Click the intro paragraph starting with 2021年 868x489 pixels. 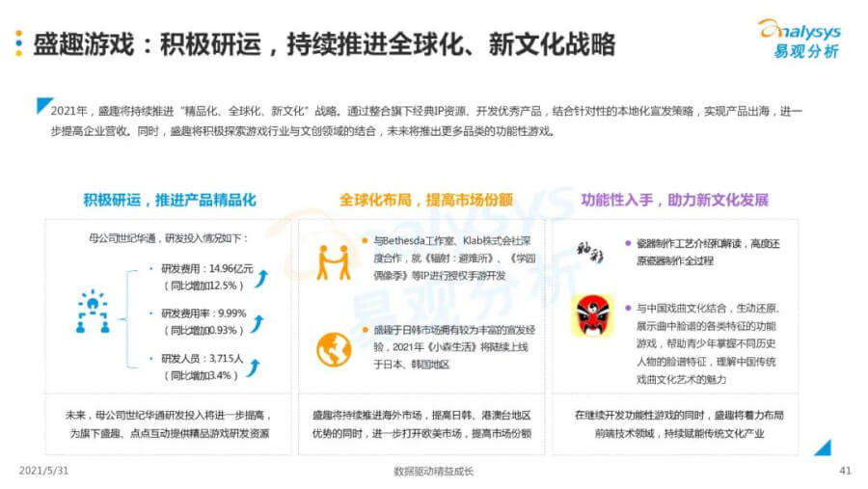426,122
